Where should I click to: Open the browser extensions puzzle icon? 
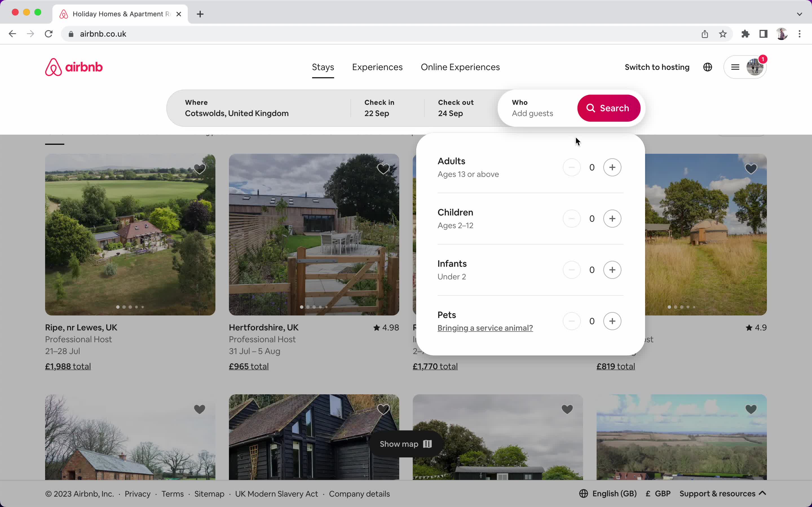click(745, 34)
